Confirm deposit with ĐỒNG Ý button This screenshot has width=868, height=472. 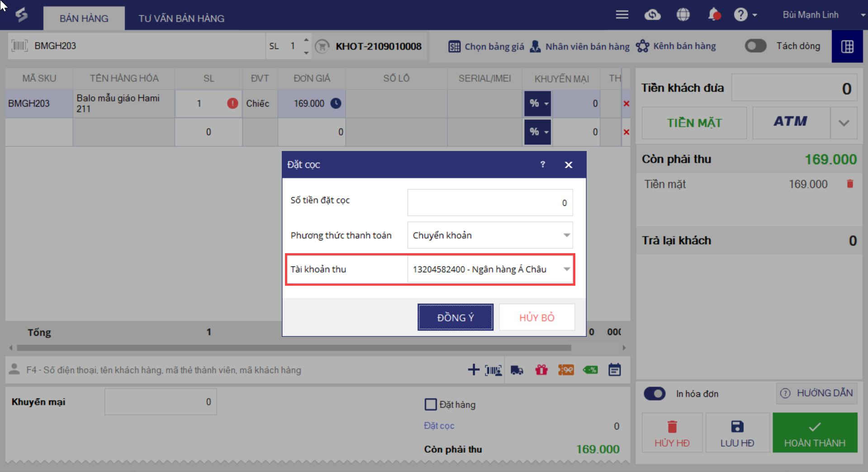coord(455,317)
